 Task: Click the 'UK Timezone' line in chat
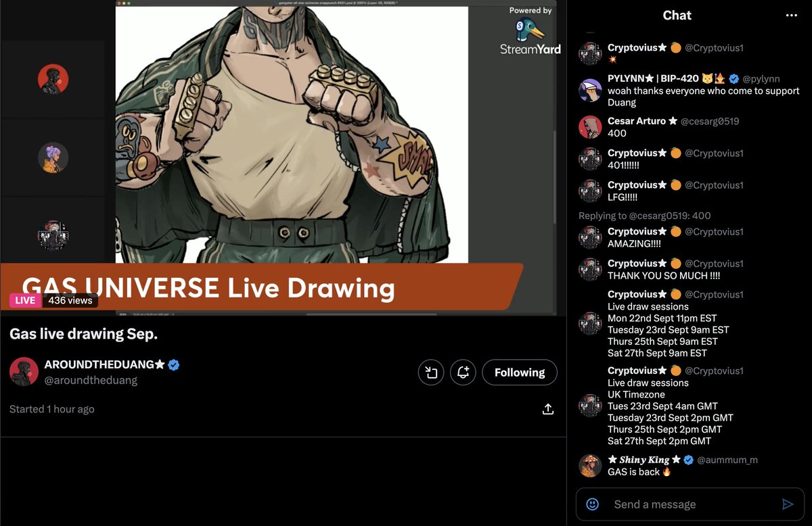pos(636,394)
